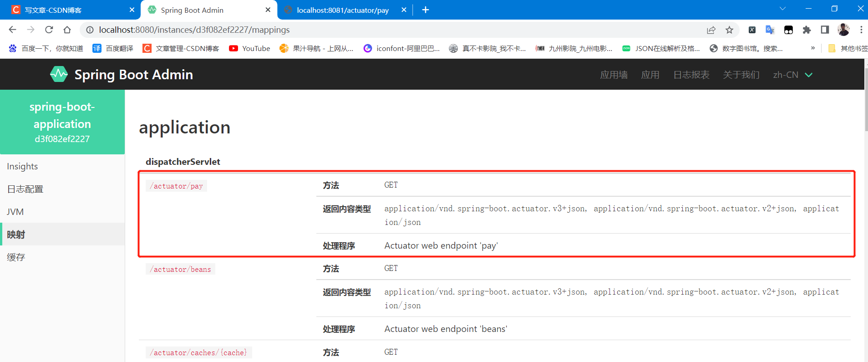Open the 果汁导航 bookmark
The image size is (868, 362).
click(316, 48)
